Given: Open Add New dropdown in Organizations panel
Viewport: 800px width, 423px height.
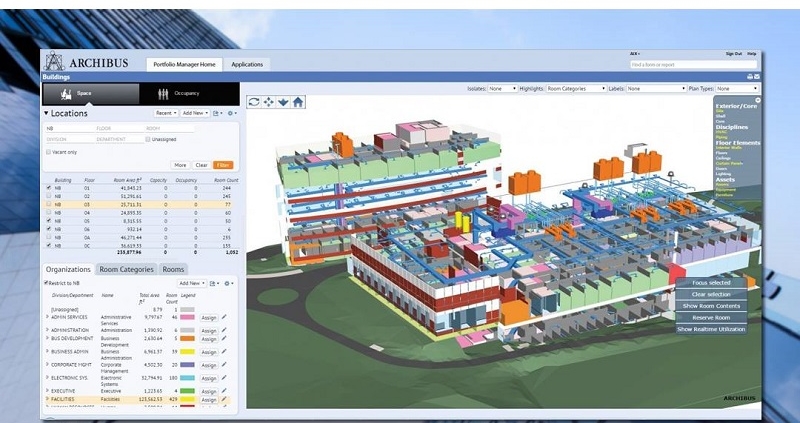Looking at the screenshot, I should (x=192, y=283).
